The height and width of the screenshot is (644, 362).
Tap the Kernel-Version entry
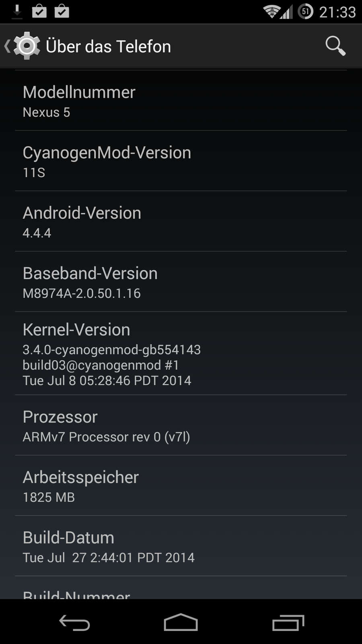(x=181, y=353)
